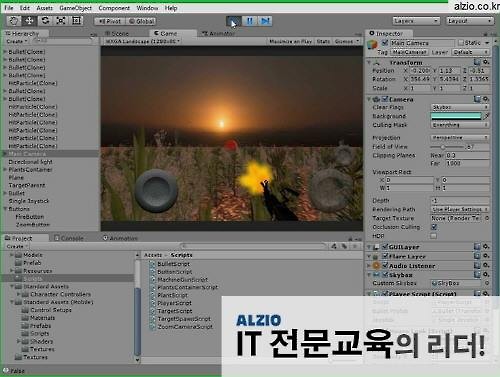Open the Help menu
The width and height of the screenshot is (500, 377).
[x=171, y=8]
